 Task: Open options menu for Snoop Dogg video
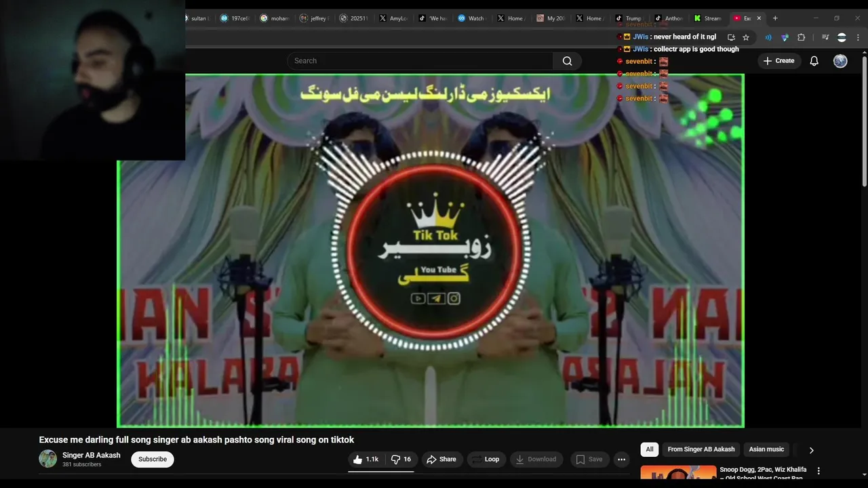[x=818, y=471]
